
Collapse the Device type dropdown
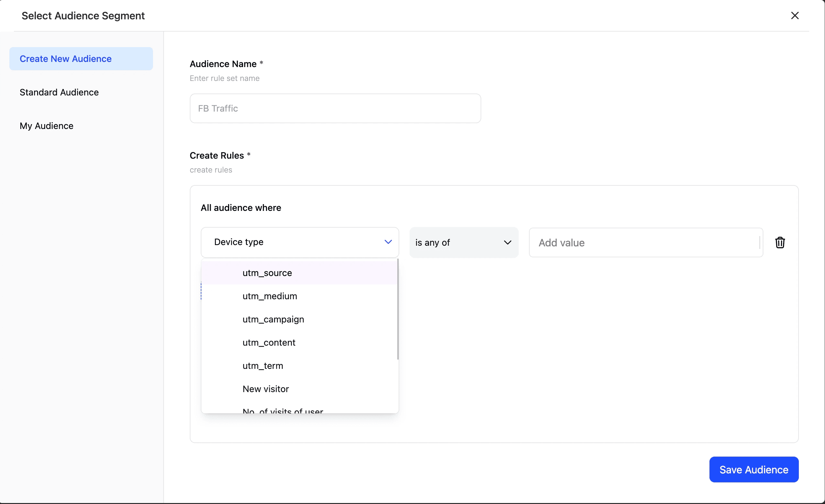[300, 242]
